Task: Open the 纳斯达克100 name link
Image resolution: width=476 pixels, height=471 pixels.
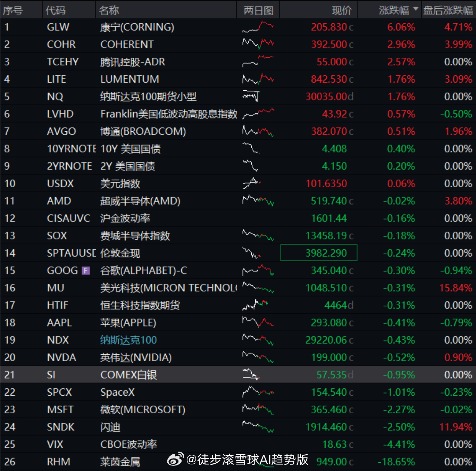Action: [x=128, y=340]
